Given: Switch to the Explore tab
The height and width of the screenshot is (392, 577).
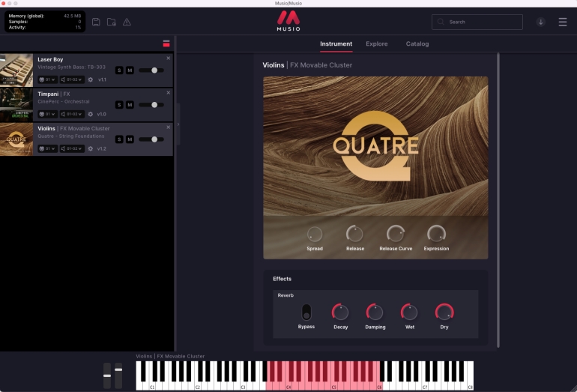Looking at the screenshot, I should (376, 43).
